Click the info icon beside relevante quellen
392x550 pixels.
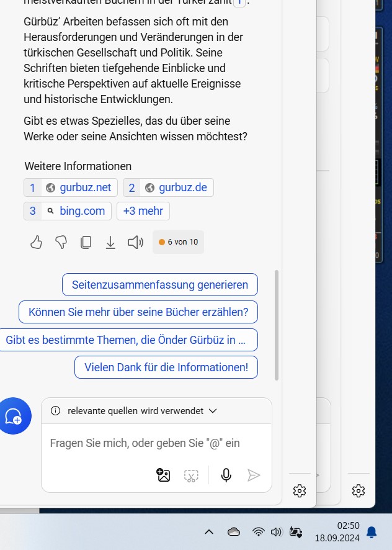55,411
